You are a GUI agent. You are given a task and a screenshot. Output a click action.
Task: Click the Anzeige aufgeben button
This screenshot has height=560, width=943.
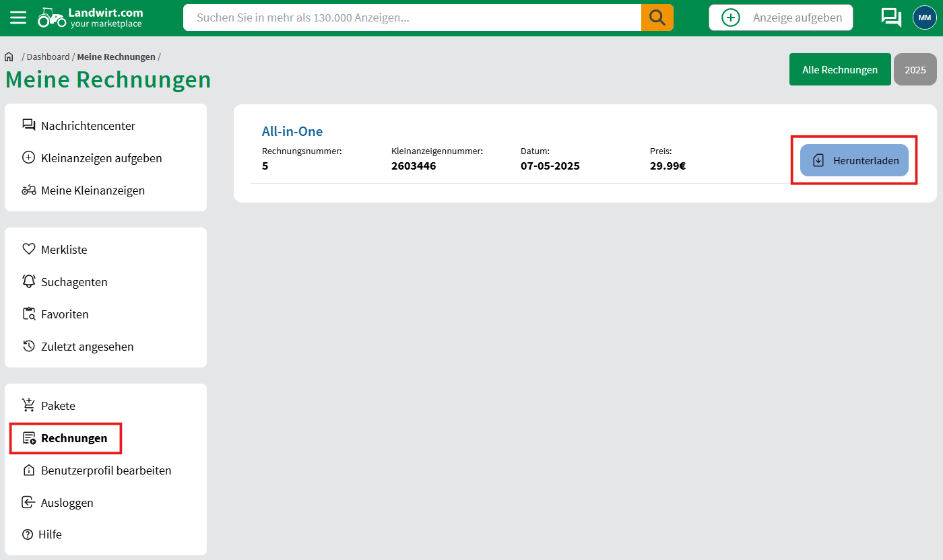tap(781, 17)
